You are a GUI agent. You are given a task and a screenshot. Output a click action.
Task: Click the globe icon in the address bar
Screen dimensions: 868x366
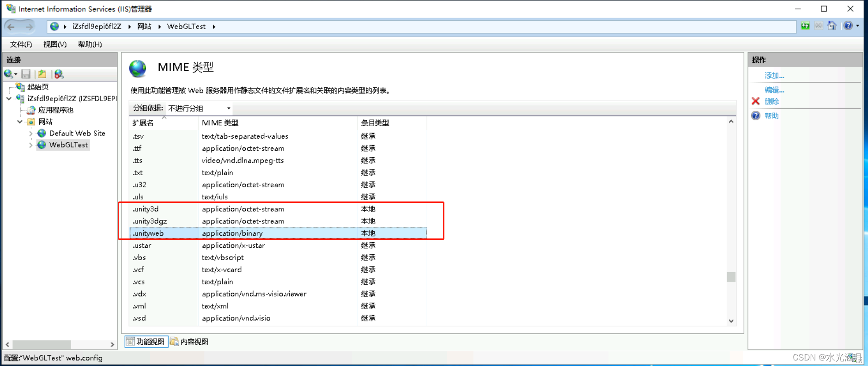pyautogui.click(x=55, y=26)
